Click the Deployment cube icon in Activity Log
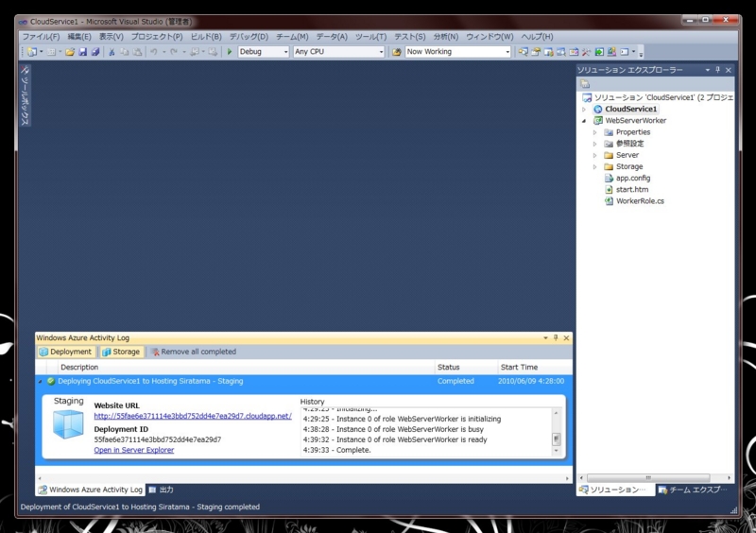This screenshot has height=533, width=756. click(x=43, y=352)
